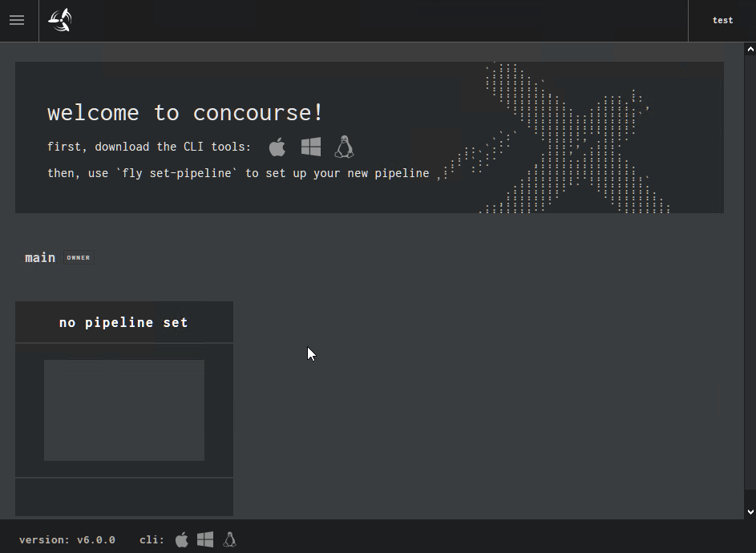The width and height of the screenshot is (756, 553).
Task: Click the fly set-pipeline instruction text
Action: pyautogui.click(x=238, y=173)
